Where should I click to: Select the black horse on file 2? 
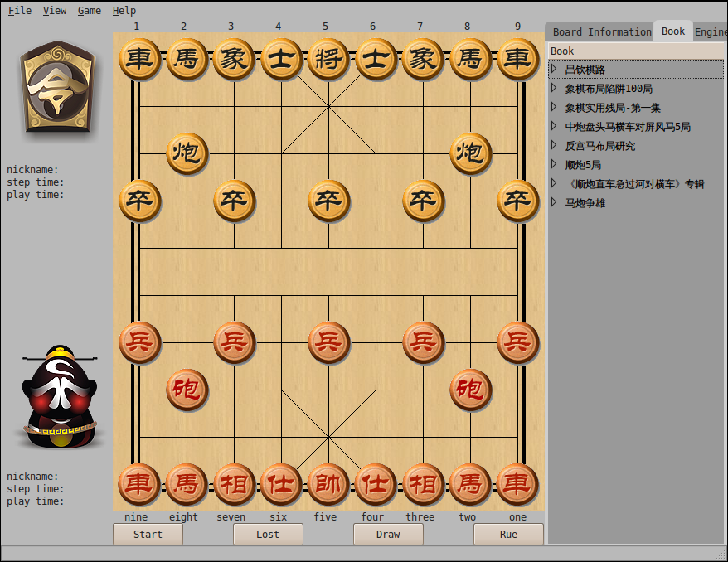[x=187, y=59]
